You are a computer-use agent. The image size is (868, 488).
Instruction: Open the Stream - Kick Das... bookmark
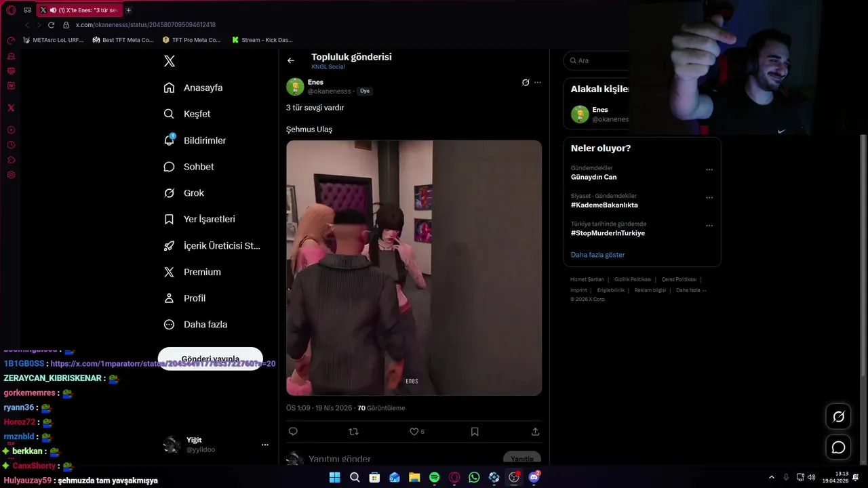coord(262,40)
